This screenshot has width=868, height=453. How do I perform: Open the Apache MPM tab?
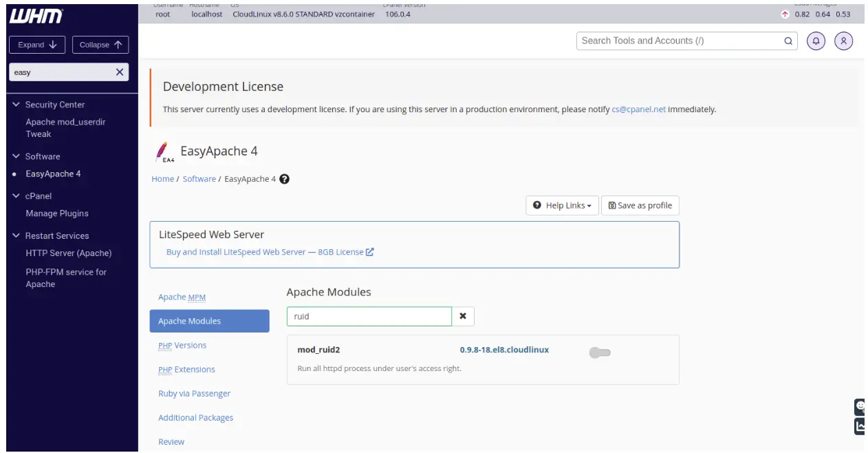point(182,297)
